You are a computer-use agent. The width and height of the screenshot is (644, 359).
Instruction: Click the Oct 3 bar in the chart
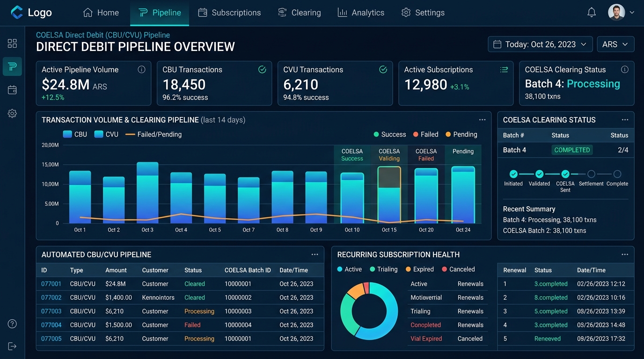click(147, 193)
